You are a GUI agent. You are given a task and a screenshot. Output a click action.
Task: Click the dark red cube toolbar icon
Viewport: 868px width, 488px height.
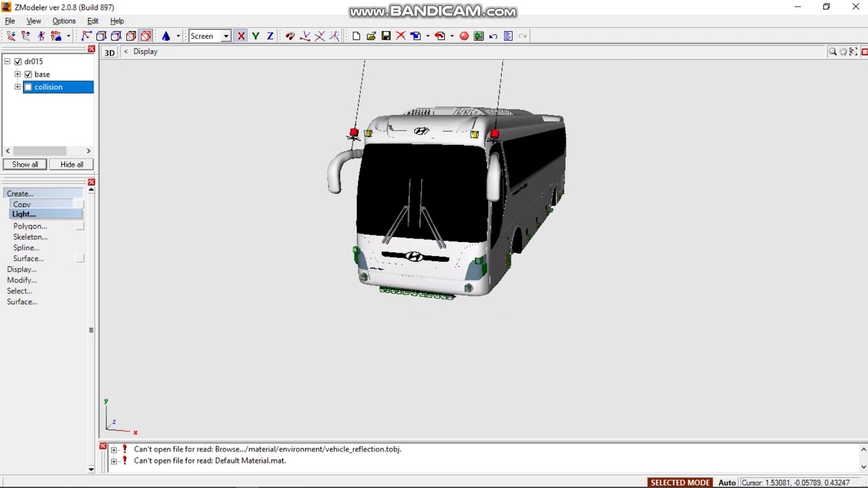pos(132,36)
